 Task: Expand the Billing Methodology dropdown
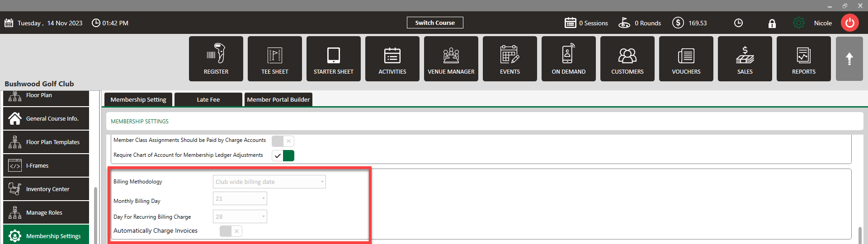pos(269,182)
